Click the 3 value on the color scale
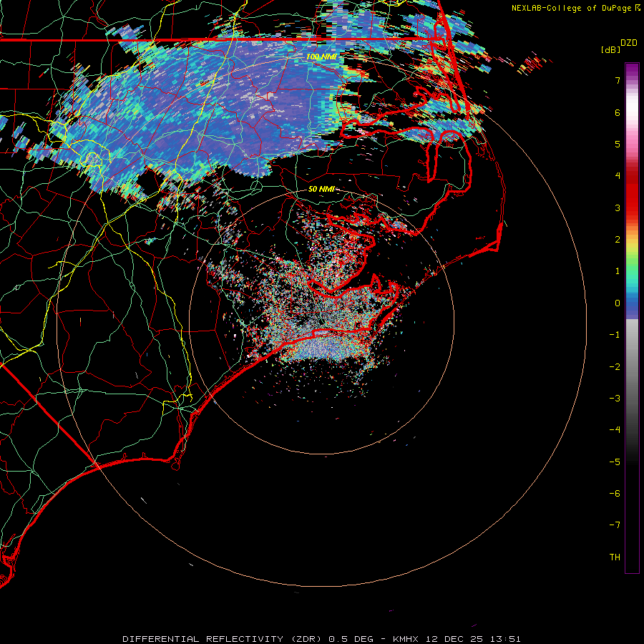 [618, 208]
